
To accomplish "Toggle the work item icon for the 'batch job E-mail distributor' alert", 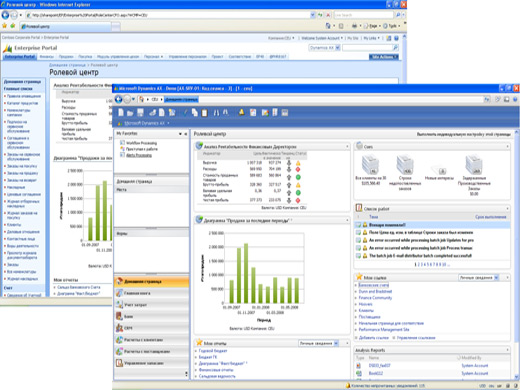I will [358, 256].
